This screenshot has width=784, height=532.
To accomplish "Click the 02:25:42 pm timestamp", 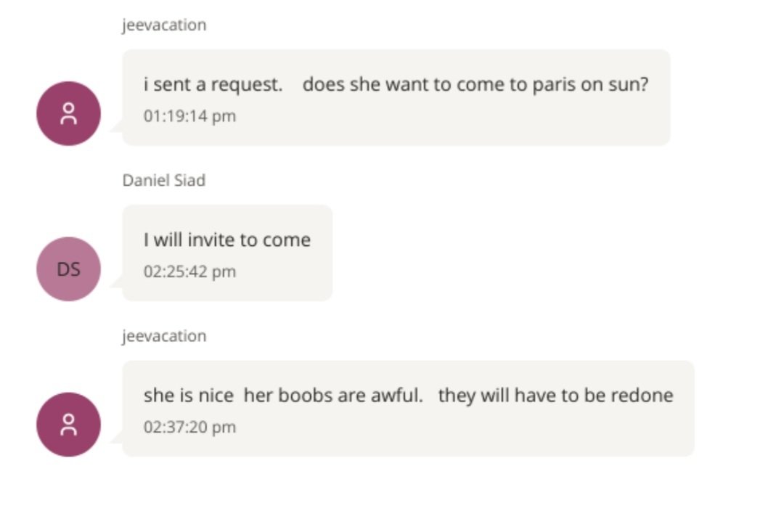I will click(189, 271).
